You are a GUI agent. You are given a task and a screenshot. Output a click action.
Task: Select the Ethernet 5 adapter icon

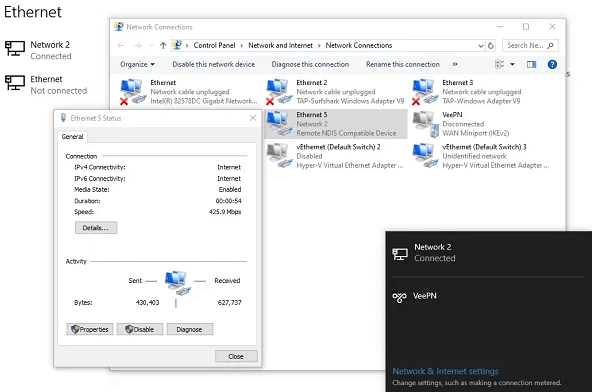279,124
